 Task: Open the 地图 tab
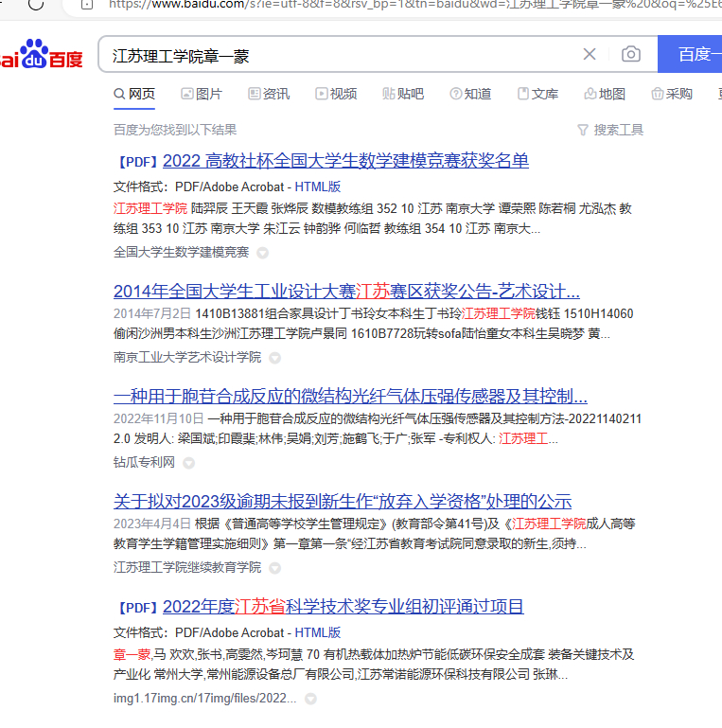coord(605,95)
